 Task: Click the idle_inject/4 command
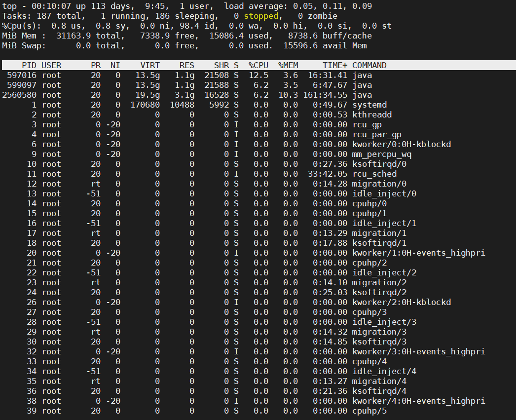pyautogui.click(x=384, y=372)
